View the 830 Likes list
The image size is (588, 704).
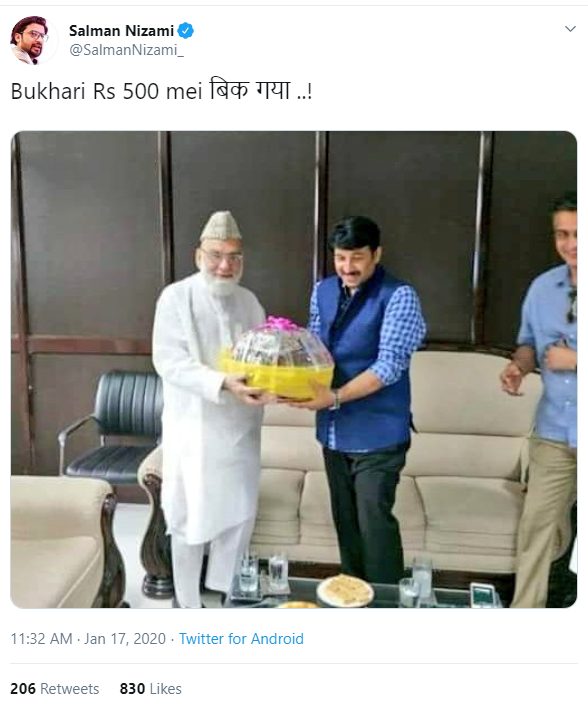click(151, 689)
